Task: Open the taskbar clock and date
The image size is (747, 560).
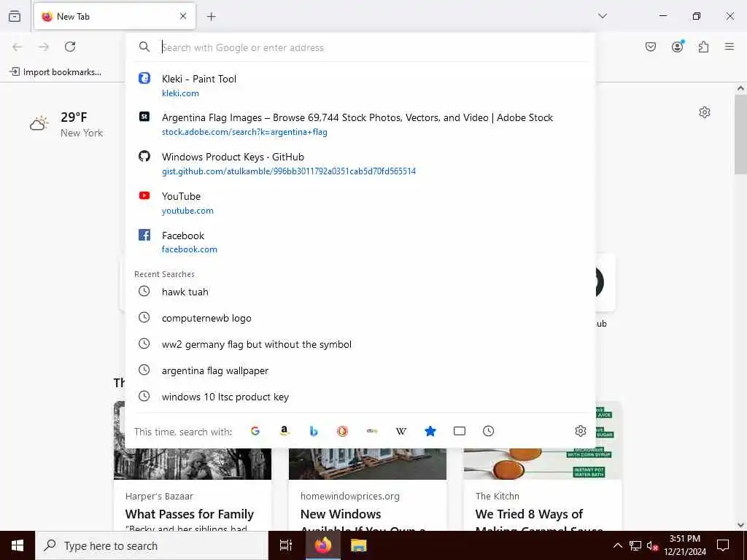Action: click(x=685, y=545)
